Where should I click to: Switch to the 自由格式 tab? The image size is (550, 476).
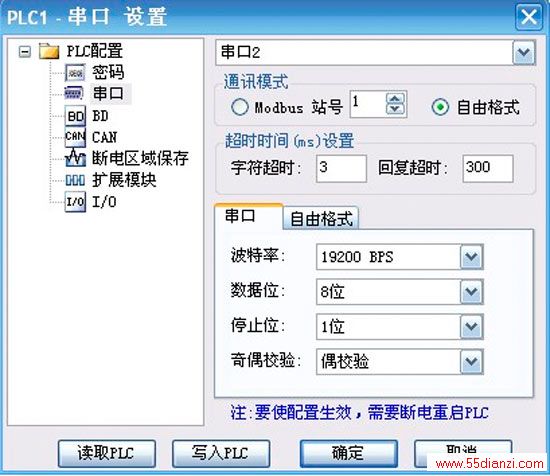[x=321, y=219]
